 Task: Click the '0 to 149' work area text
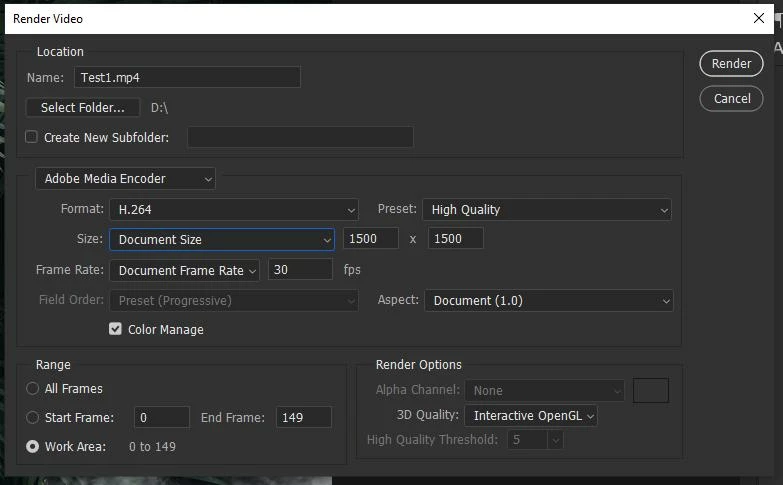(x=152, y=447)
